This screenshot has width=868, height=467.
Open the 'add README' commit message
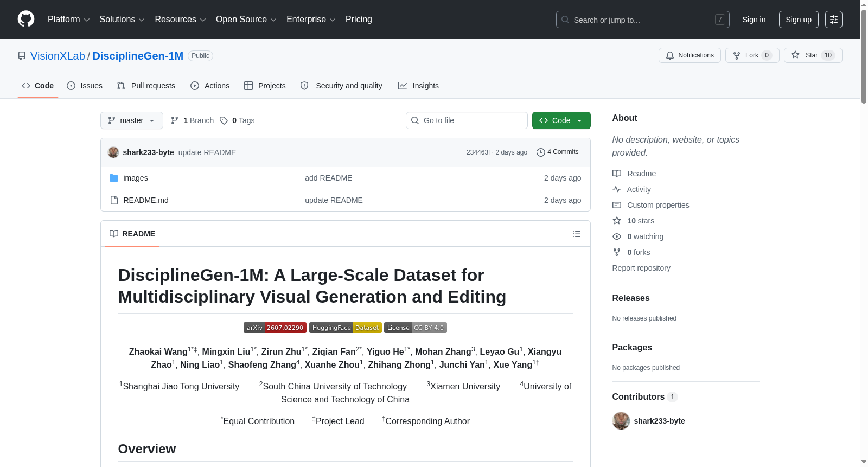[x=328, y=178]
